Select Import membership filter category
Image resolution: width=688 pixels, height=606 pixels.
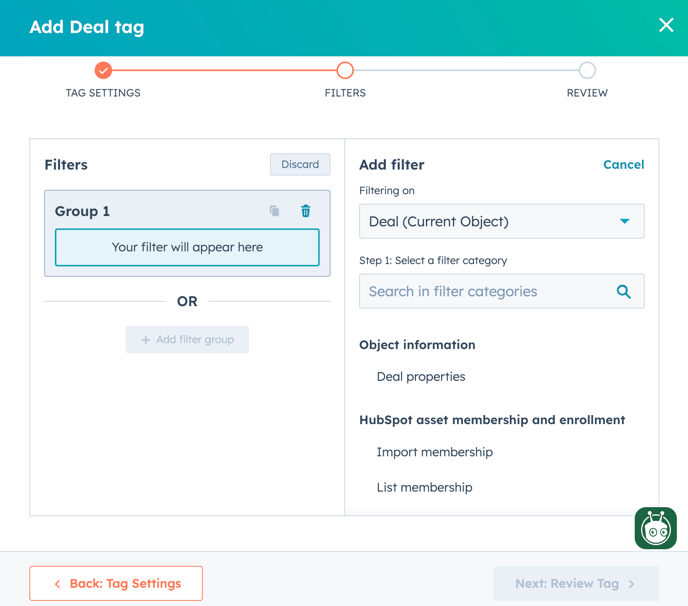point(434,452)
